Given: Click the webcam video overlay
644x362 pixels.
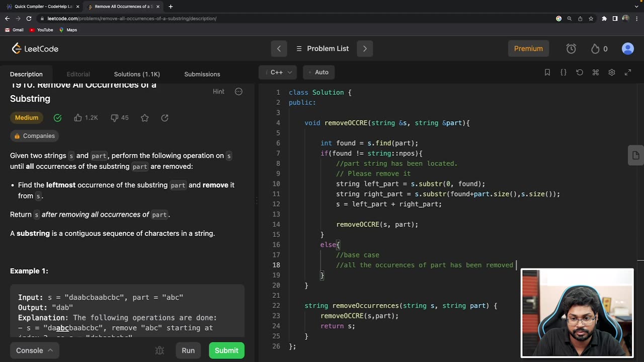Looking at the screenshot, I should point(577,313).
